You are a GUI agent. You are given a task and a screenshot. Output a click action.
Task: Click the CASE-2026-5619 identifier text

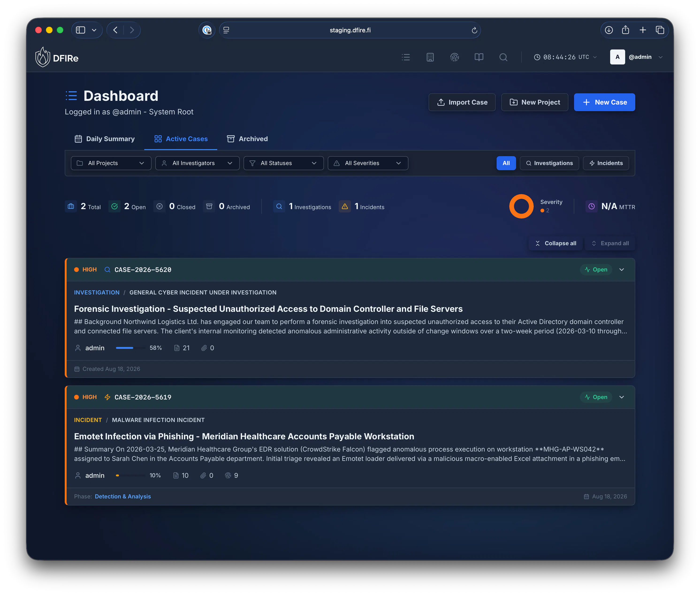click(x=143, y=397)
